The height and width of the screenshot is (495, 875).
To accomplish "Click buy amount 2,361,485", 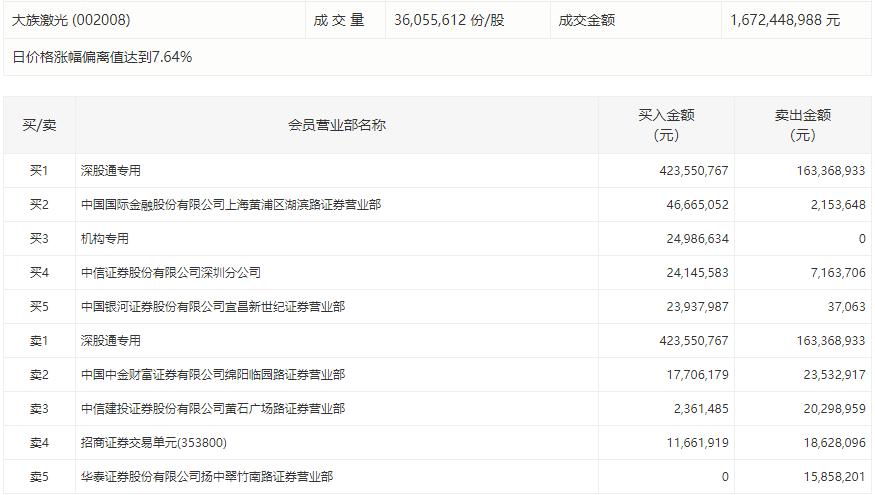I will pos(701,409).
